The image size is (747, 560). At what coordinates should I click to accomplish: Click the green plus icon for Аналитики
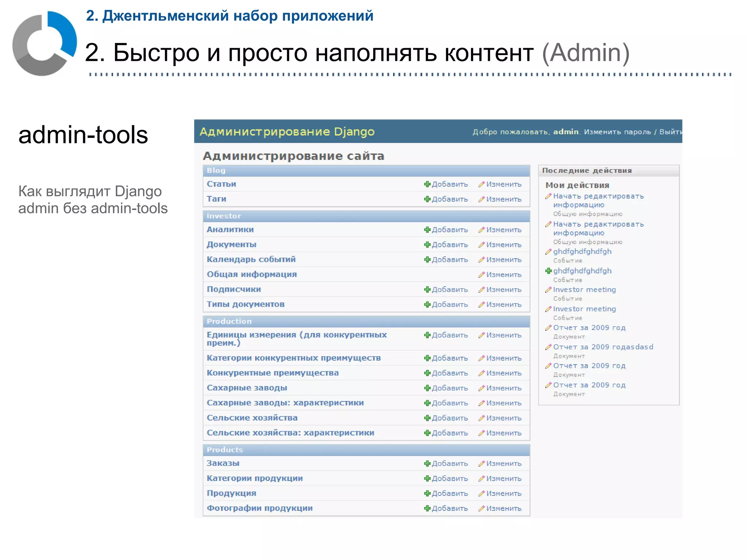pos(427,230)
